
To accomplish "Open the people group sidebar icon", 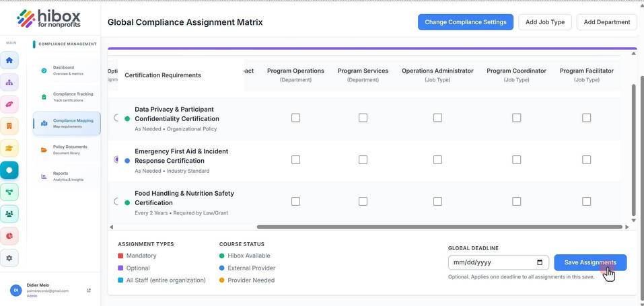I will [9, 214].
